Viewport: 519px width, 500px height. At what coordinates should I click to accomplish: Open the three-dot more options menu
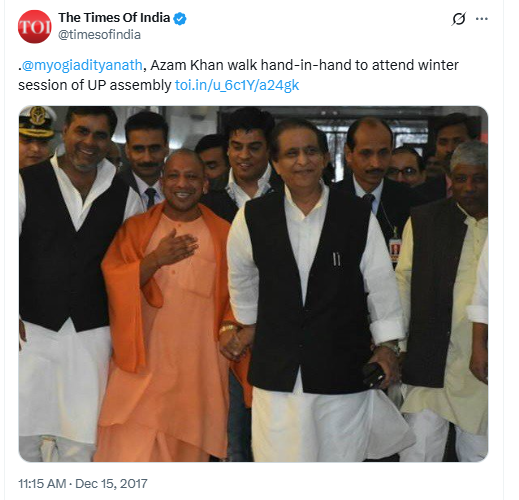point(482,19)
